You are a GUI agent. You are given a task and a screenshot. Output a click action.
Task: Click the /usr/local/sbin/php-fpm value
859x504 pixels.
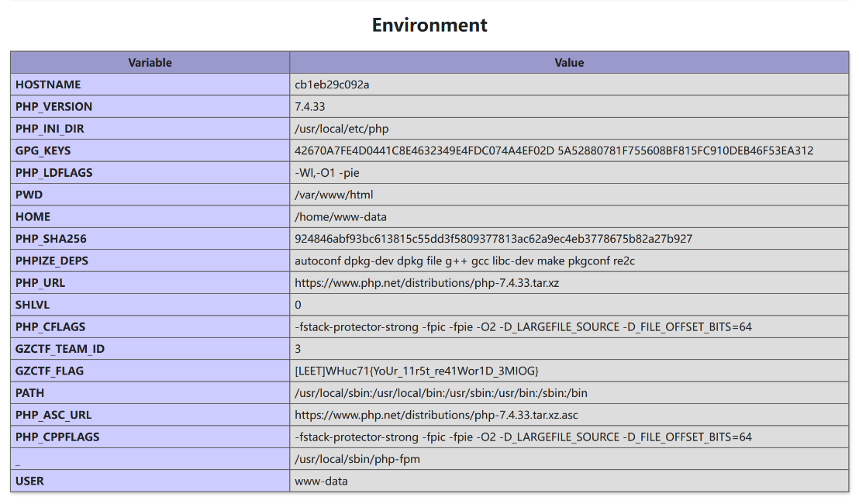[357, 459]
